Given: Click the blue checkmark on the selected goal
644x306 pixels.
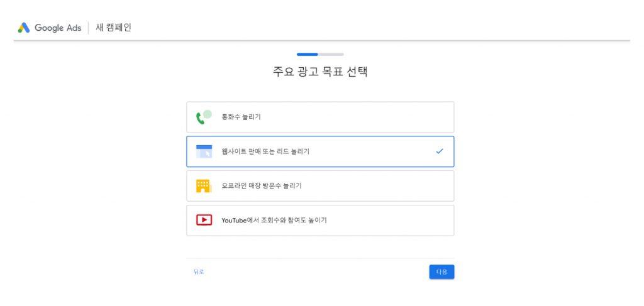Looking at the screenshot, I should (440, 151).
